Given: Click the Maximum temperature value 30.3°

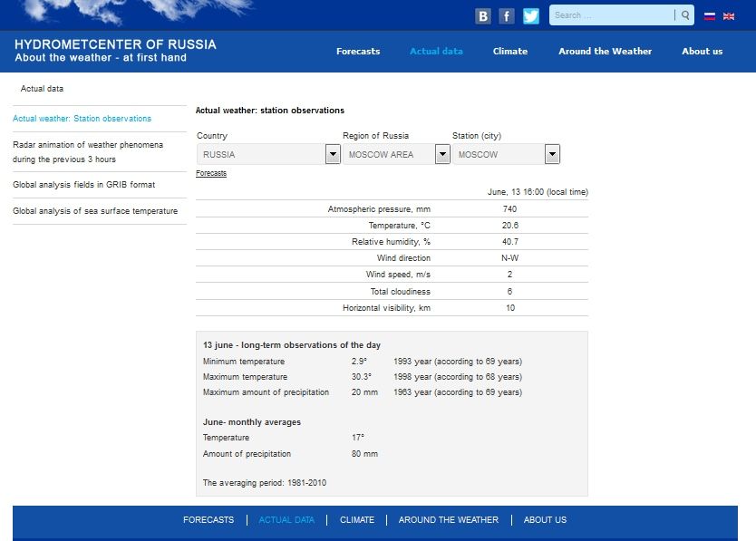Looking at the screenshot, I should pyautogui.click(x=361, y=377).
